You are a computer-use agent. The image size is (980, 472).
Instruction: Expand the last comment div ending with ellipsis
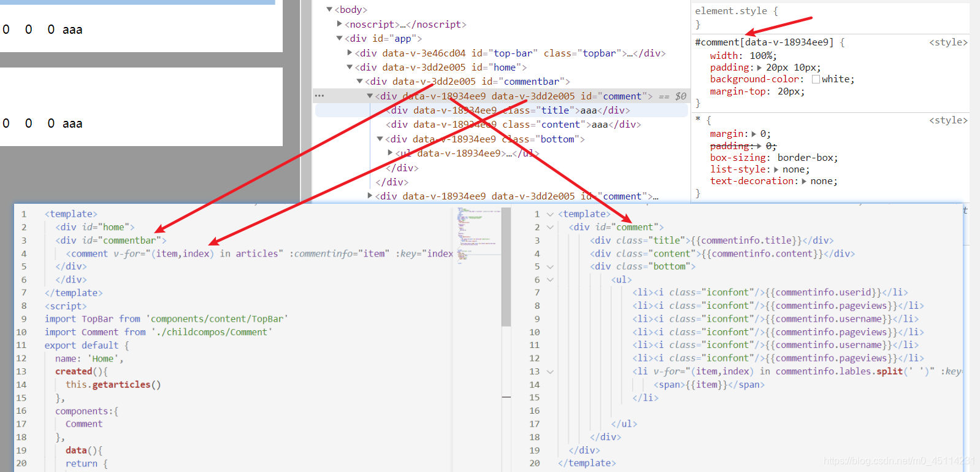pos(370,196)
